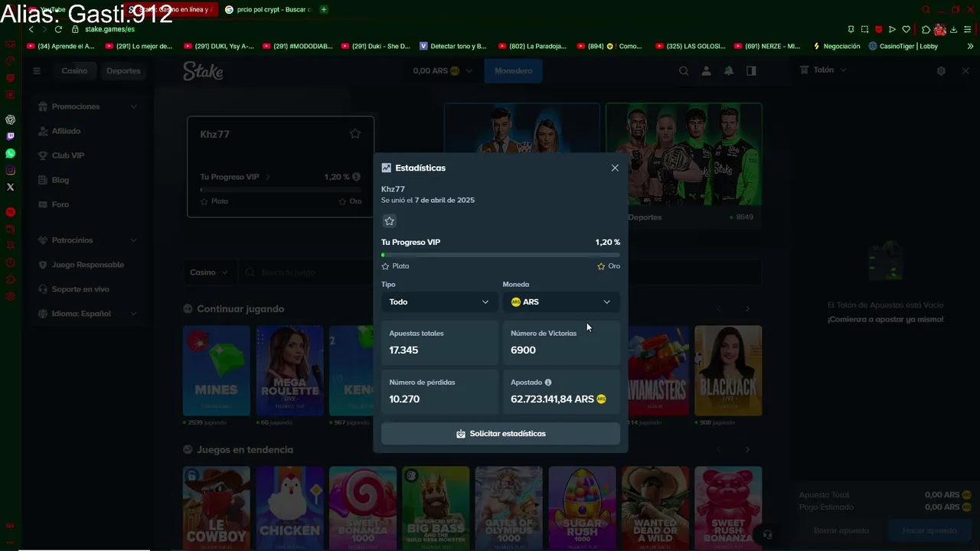Open betslip settings gear icon
This screenshot has height=551, width=980.
tap(941, 71)
